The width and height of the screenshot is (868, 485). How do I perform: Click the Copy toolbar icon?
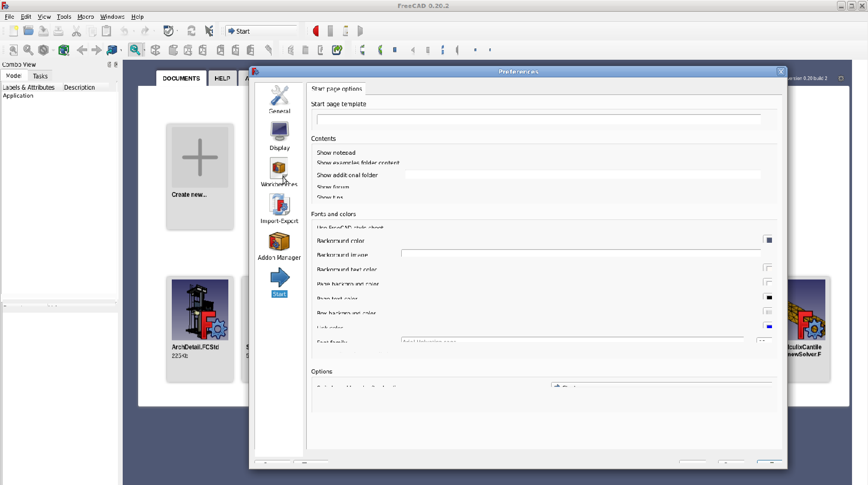coord(92,31)
